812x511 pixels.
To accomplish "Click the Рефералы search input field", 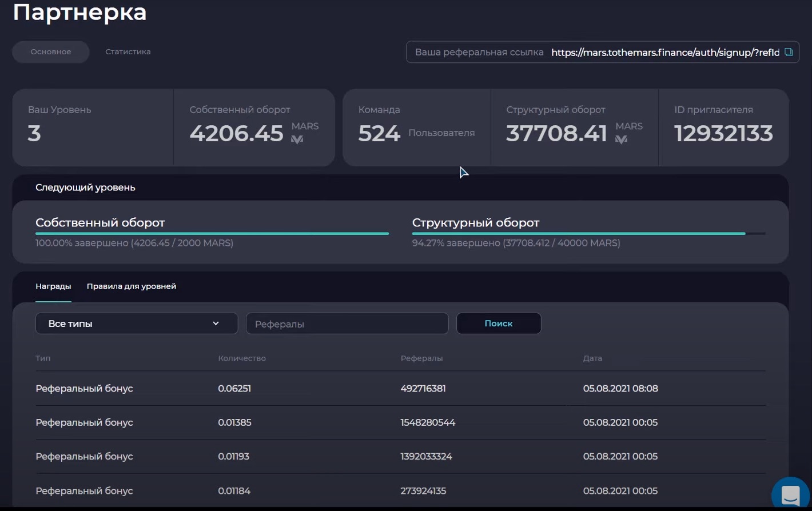I will (347, 324).
